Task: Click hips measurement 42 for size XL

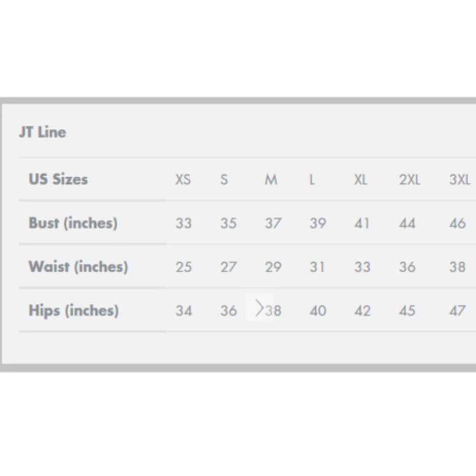Action: coord(362,311)
